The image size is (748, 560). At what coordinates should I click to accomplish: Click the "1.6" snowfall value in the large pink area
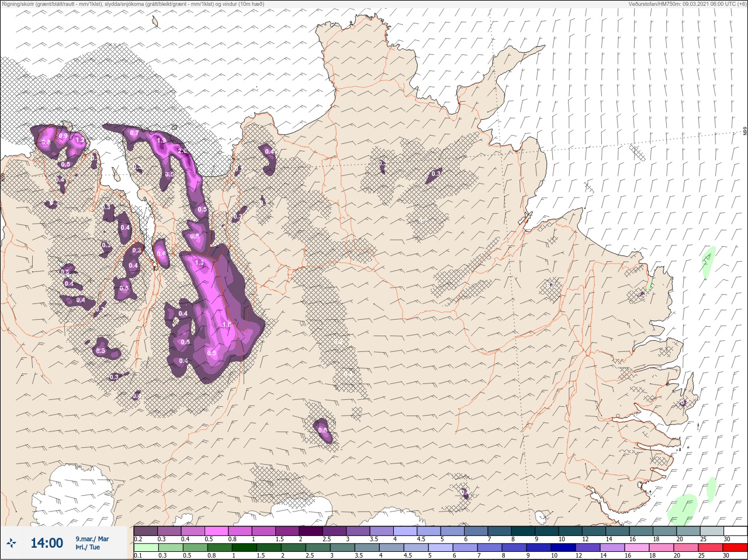coord(227,324)
